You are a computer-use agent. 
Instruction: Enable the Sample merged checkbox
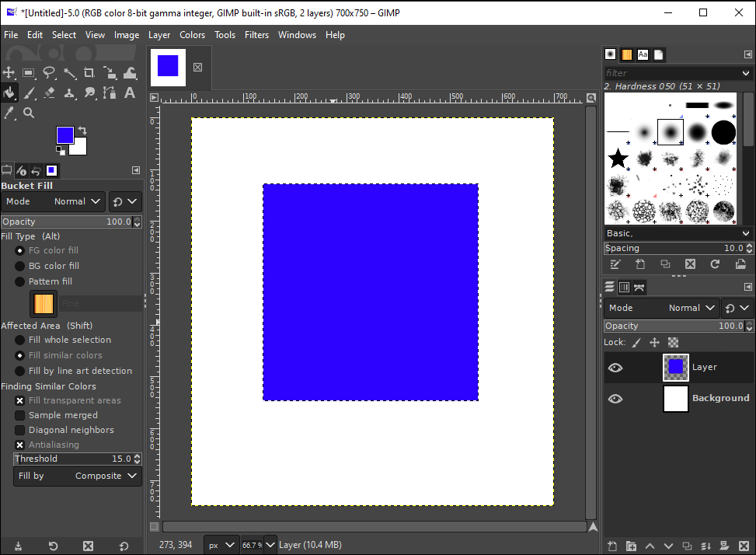(x=20, y=415)
